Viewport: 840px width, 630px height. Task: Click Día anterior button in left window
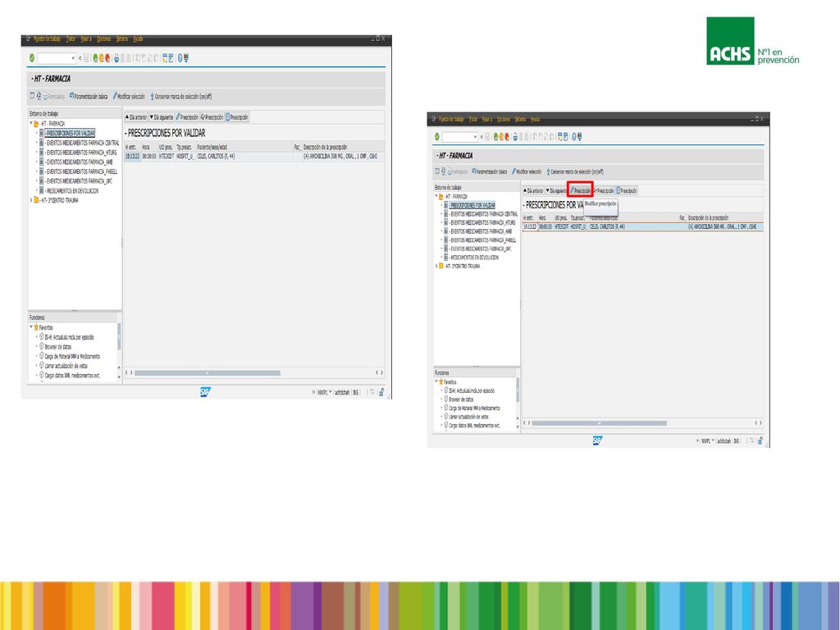point(136,117)
